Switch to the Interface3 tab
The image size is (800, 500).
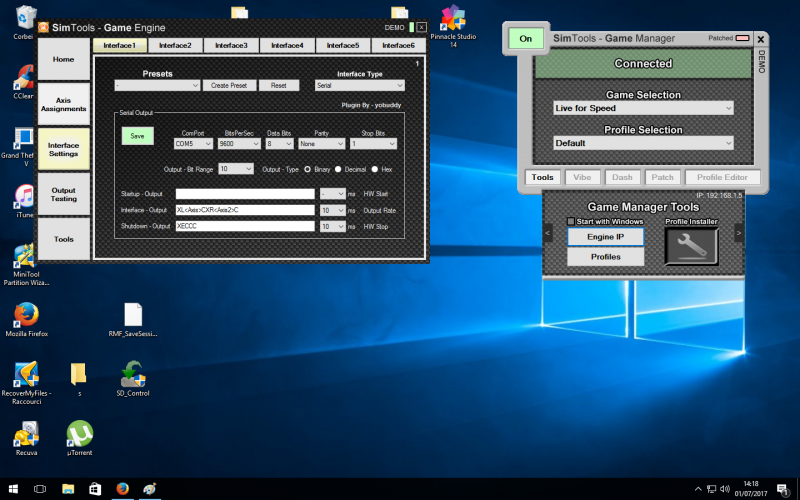tap(231, 45)
